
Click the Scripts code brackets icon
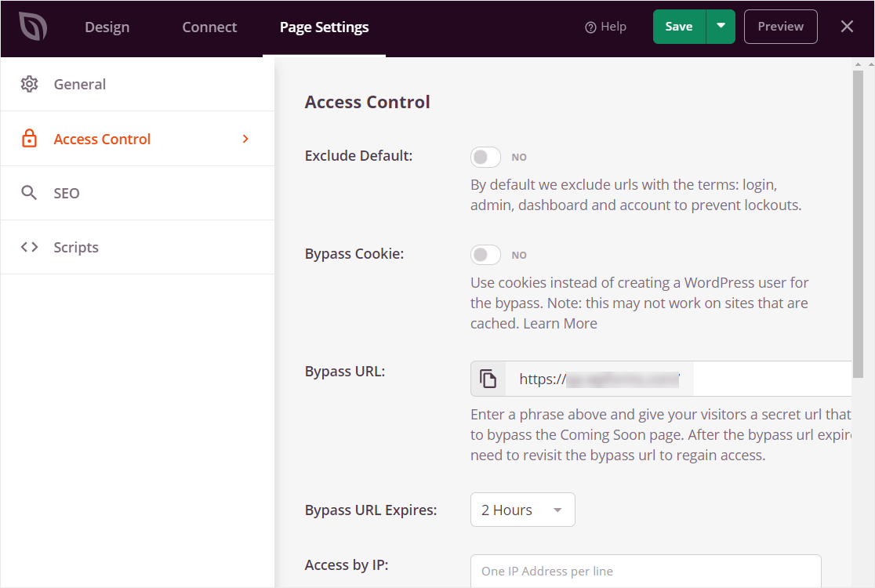29,247
